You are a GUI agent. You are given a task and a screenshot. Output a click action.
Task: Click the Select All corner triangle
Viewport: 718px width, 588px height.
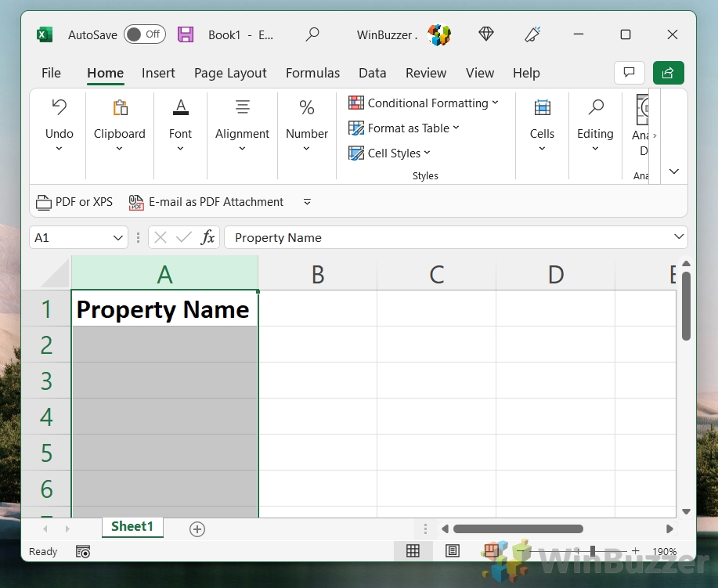(55, 273)
